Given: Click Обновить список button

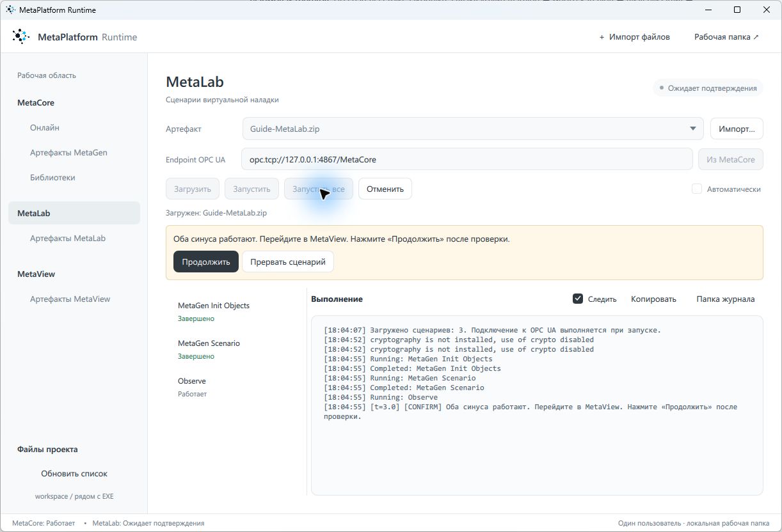Looking at the screenshot, I should 74,474.
